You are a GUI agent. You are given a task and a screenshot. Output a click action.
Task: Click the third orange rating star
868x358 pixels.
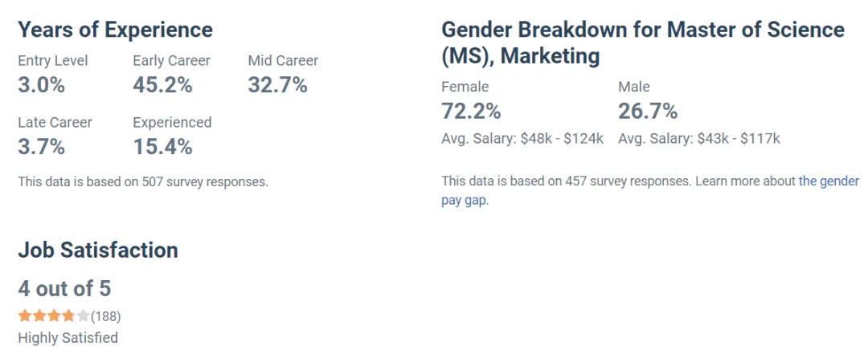pyautogui.click(x=54, y=315)
